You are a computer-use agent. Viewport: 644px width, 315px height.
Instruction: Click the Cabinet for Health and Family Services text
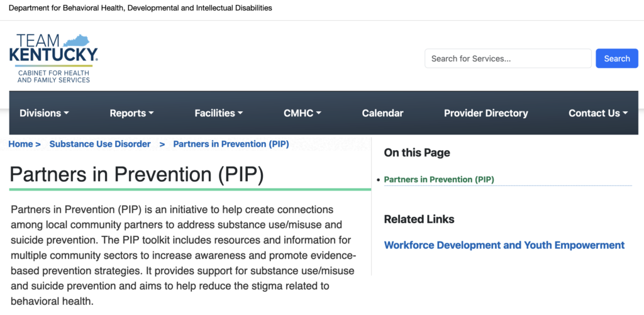click(x=53, y=76)
